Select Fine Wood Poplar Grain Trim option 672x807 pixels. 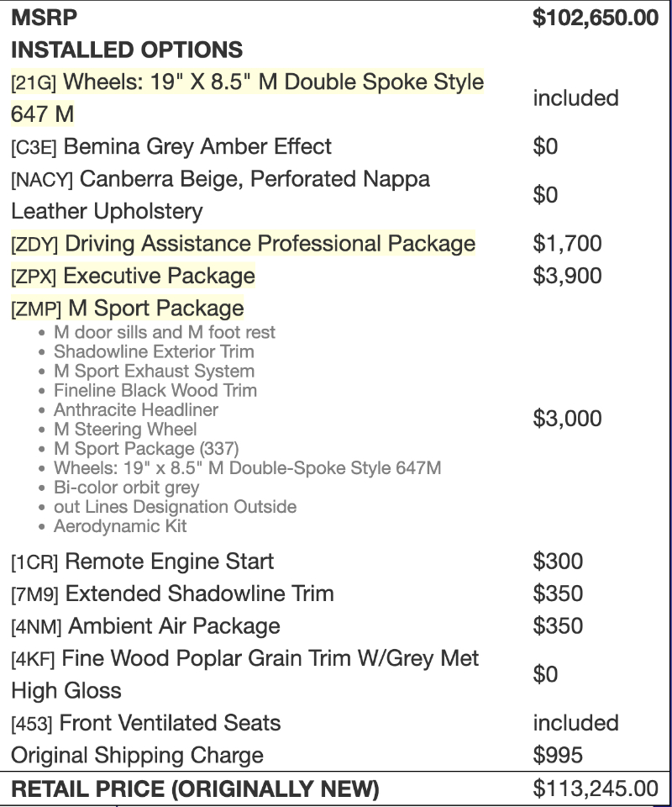tap(269, 658)
